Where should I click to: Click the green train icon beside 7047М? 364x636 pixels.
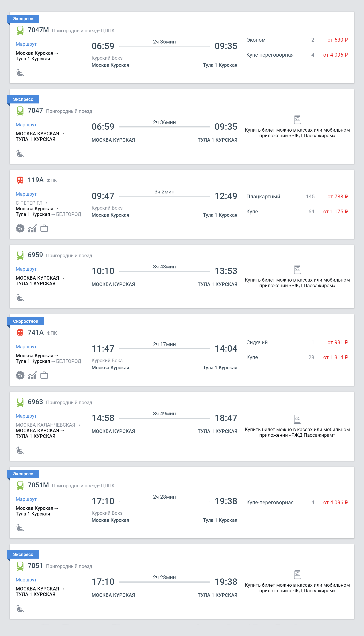point(20,30)
